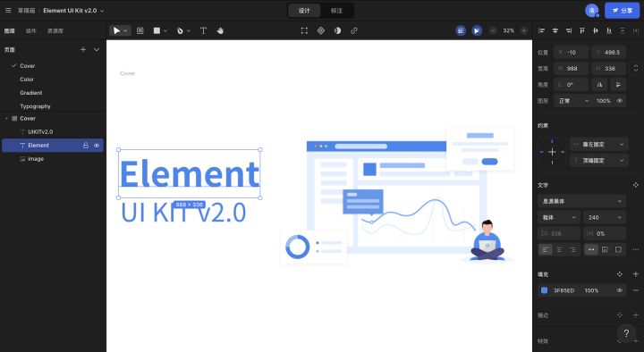Viewport: 644px width, 352px height.
Task: Open the font size 240 dropdown
Action: pyautogui.click(x=605, y=217)
